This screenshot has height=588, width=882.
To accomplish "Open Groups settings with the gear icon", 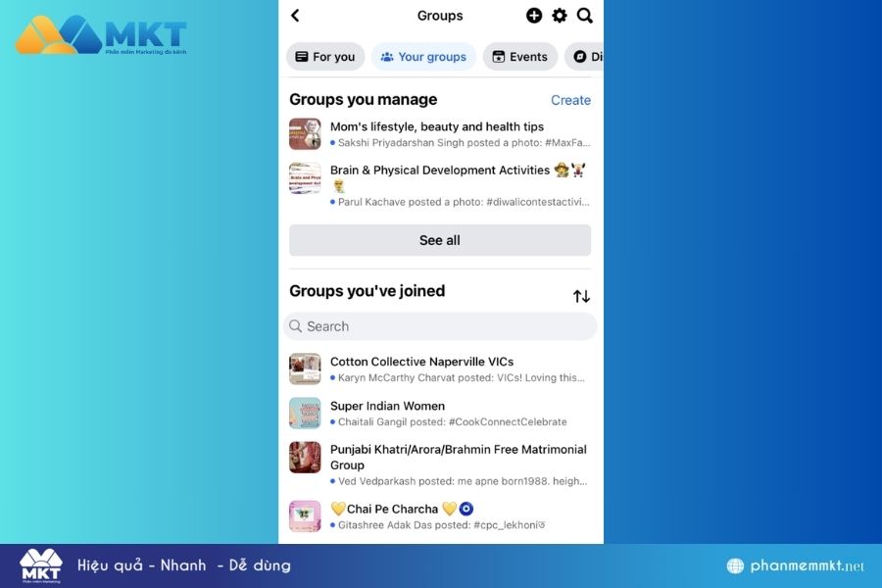I will click(559, 16).
